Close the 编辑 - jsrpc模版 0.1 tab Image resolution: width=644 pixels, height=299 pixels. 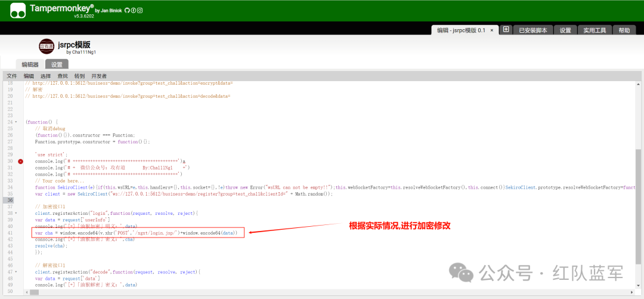pos(491,30)
